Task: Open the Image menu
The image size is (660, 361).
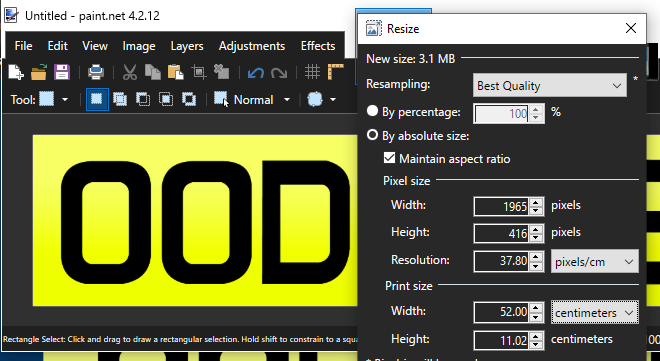Action: point(139,45)
